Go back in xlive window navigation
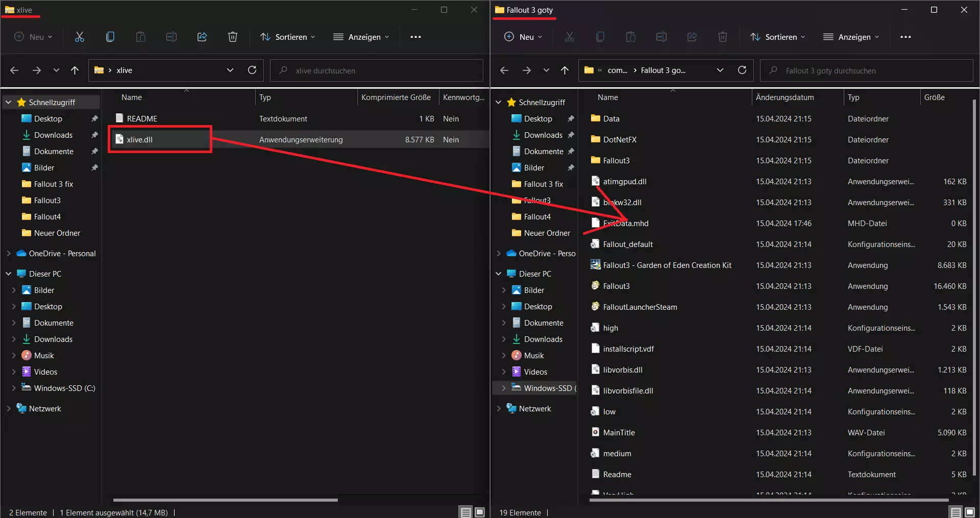980x518 pixels. [14, 70]
